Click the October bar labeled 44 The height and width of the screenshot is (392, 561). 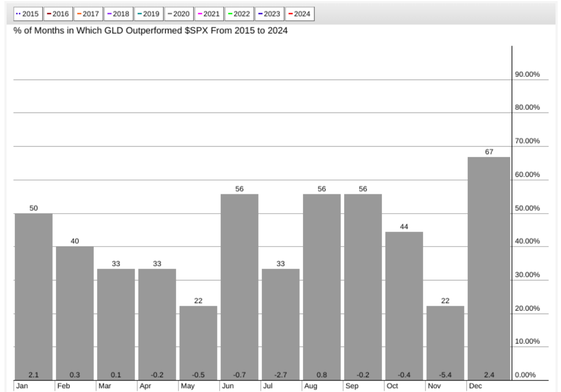point(404,306)
